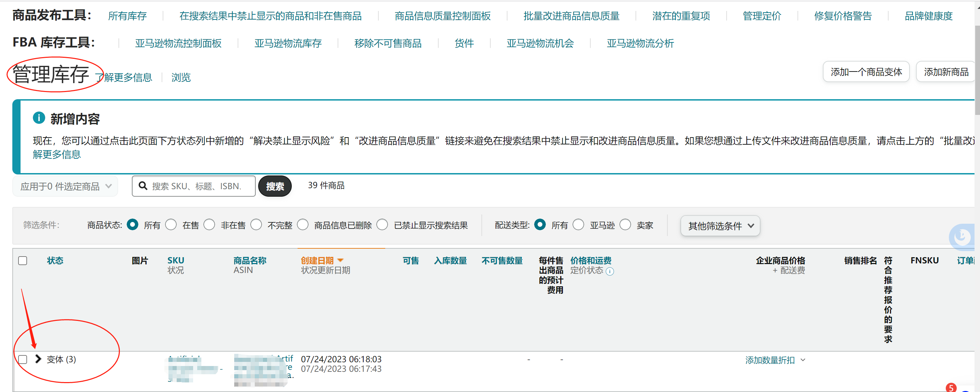Sort by SKU column header

pos(176,260)
